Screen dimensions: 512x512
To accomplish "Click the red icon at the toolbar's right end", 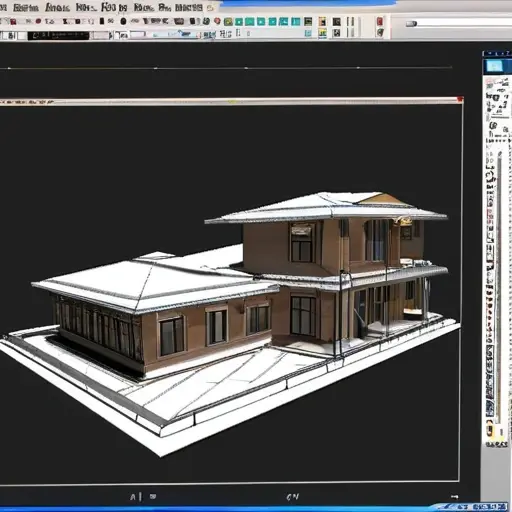I will 380,21.
